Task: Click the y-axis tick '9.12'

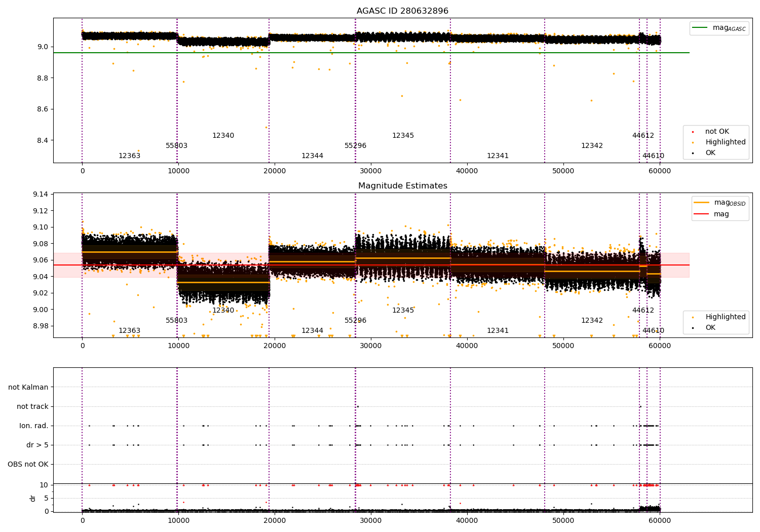Action: click(x=40, y=211)
